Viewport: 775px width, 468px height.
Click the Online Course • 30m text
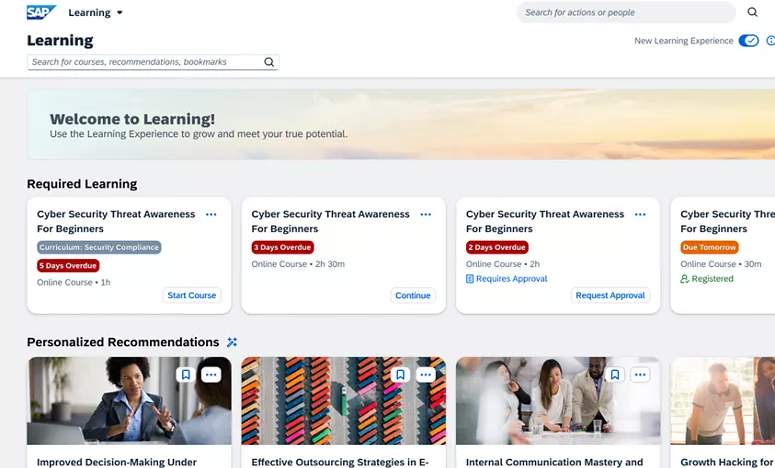pyautogui.click(x=721, y=264)
